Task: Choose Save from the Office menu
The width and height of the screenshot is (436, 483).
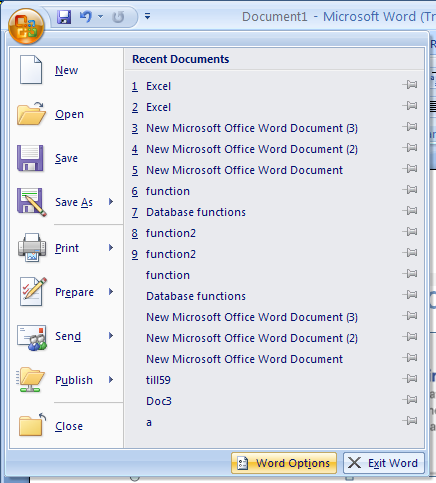Action: click(x=66, y=158)
